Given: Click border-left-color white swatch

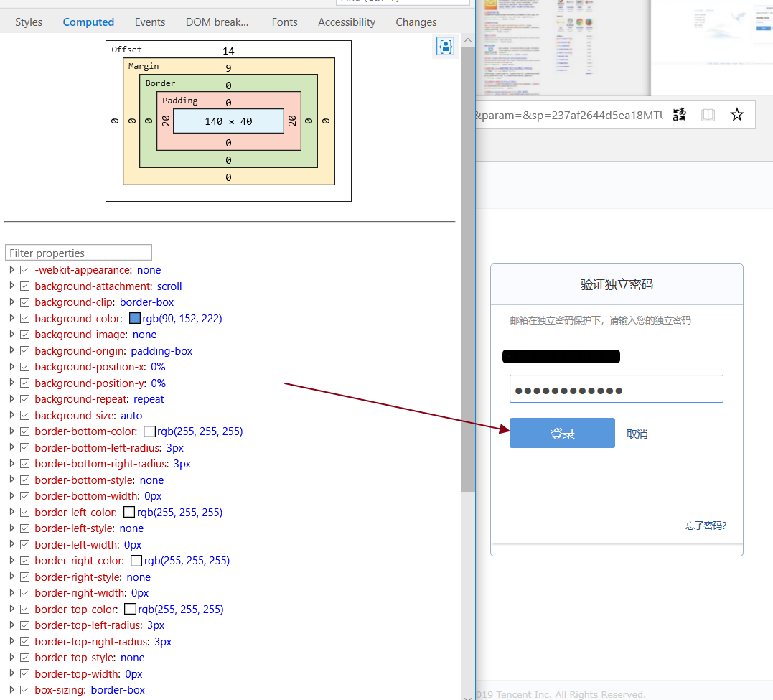Looking at the screenshot, I should 129,513.
